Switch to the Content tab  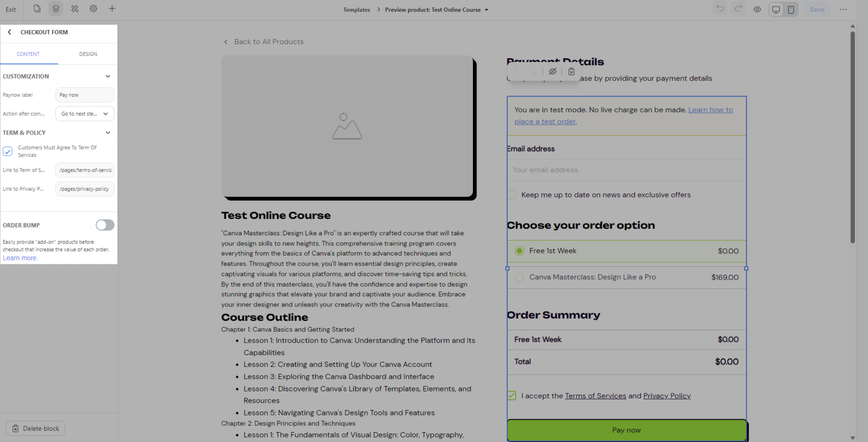pos(28,54)
